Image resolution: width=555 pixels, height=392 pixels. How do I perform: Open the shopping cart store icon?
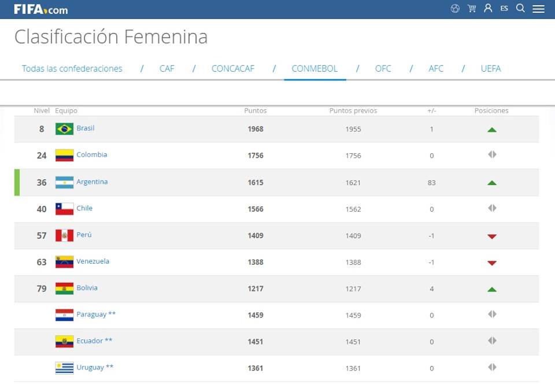472,9
